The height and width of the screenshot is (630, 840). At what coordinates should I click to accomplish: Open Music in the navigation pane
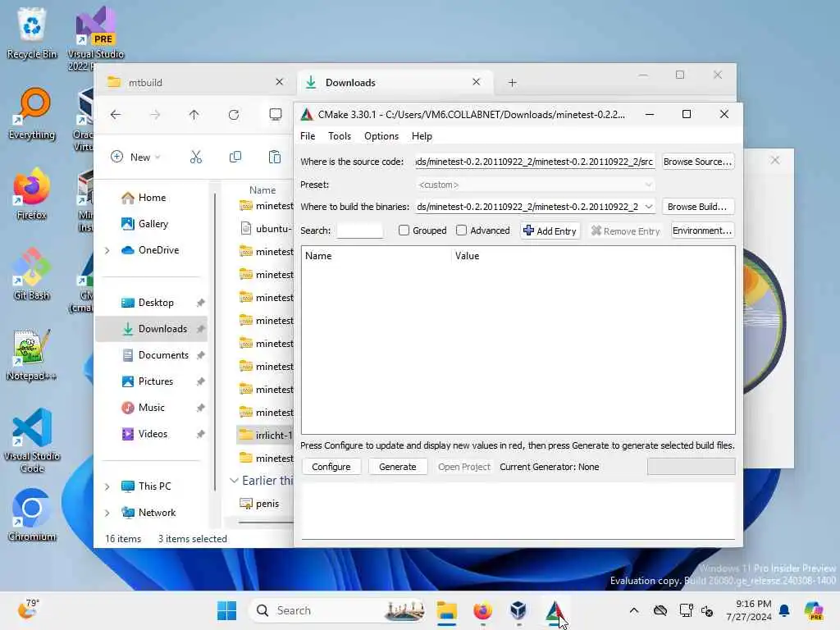click(152, 408)
